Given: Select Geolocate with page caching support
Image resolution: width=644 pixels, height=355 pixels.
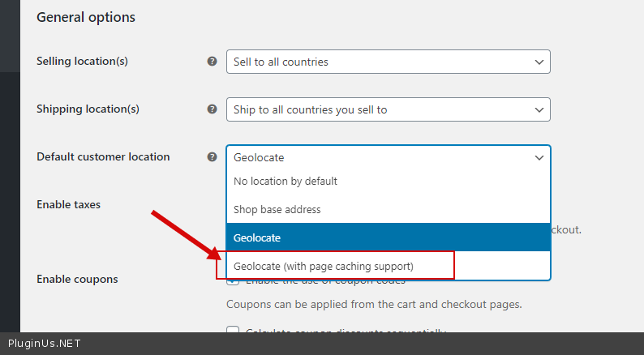Looking at the screenshot, I should pyautogui.click(x=324, y=266).
